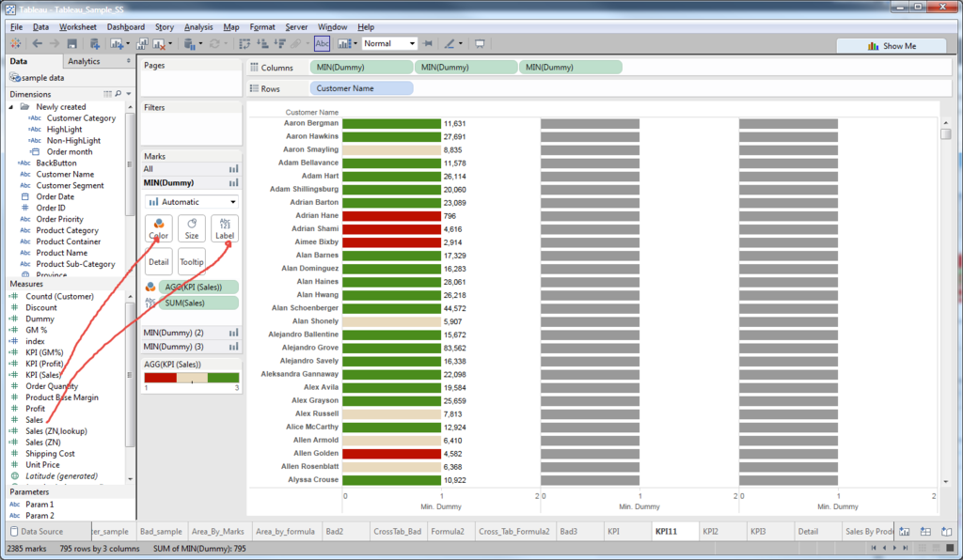
Task: Collapse the Newly created folder
Action: (11, 107)
